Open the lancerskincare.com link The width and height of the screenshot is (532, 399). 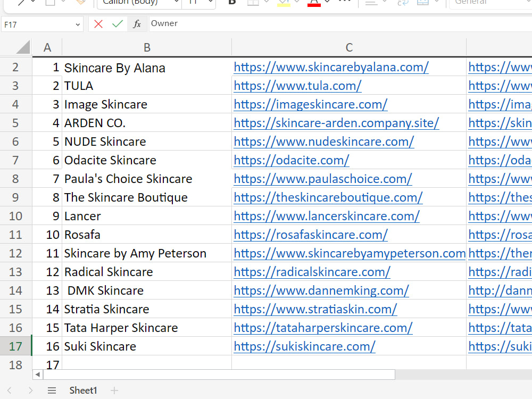[x=327, y=216]
